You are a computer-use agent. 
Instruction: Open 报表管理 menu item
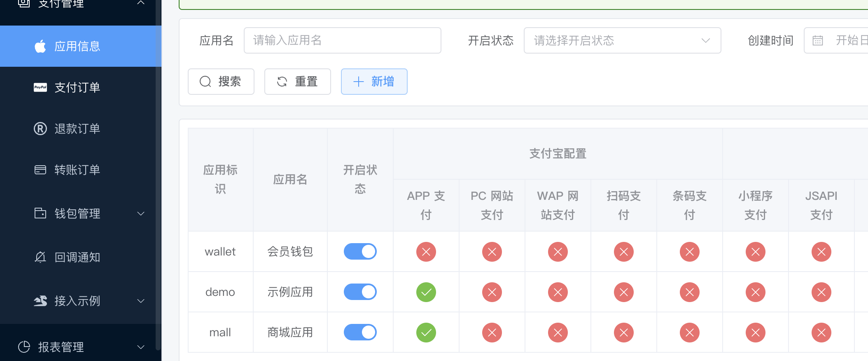(x=81, y=347)
